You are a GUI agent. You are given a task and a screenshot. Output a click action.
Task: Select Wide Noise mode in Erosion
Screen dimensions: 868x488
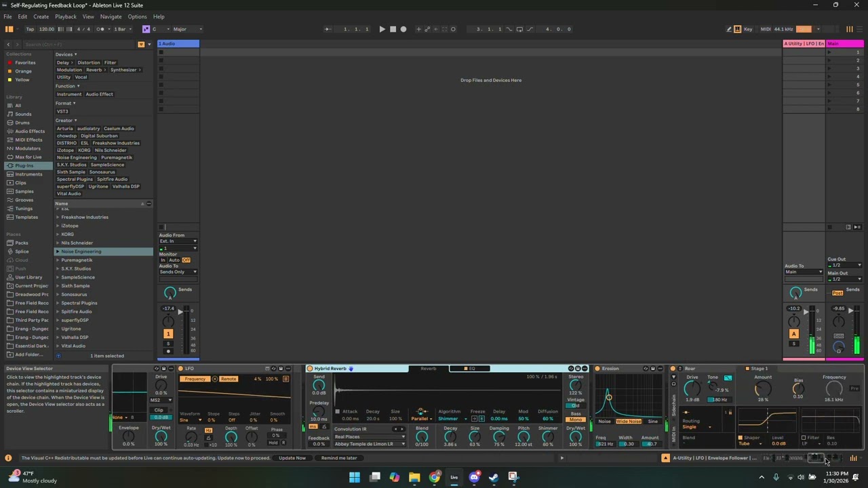(629, 422)
